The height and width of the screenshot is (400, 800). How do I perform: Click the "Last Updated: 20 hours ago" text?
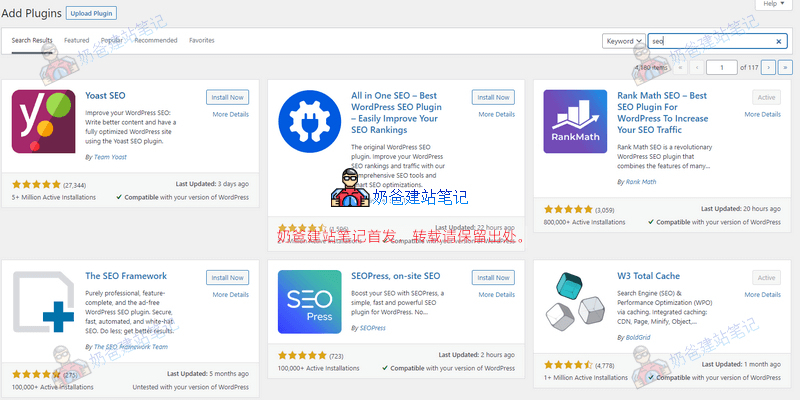click(741, 209)
